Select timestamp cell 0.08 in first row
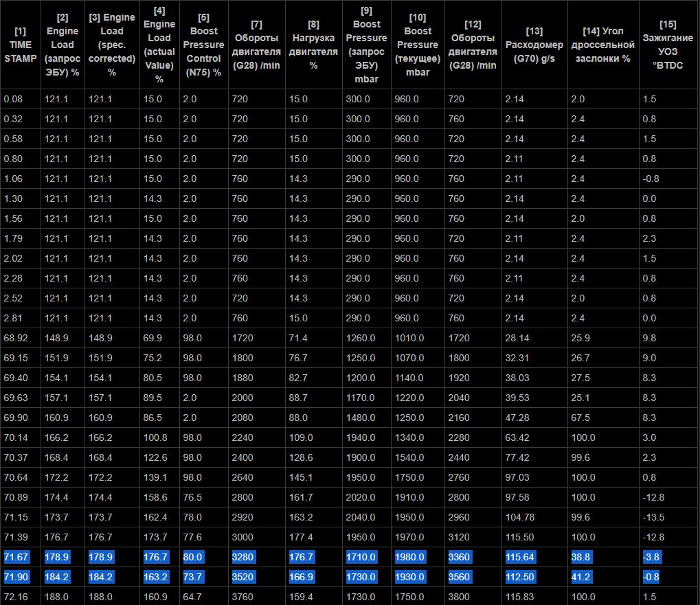 (13, 99)
